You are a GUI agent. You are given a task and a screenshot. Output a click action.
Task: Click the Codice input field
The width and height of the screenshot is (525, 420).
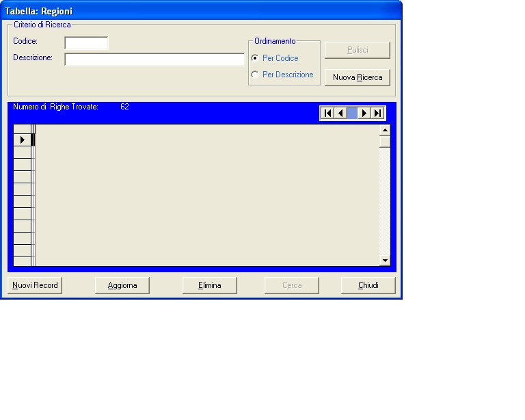86,43
